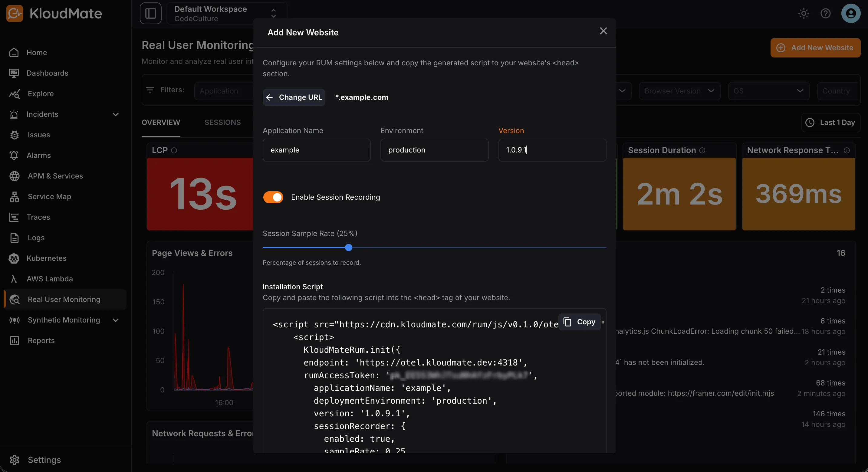868x472 pixels.
Task: Click the Filters funnel icon
Action: point(150,90)
